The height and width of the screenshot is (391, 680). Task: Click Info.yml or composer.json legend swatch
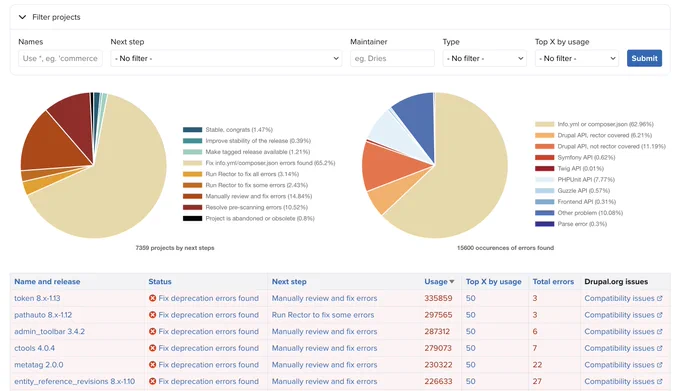[x=545, y=124]
